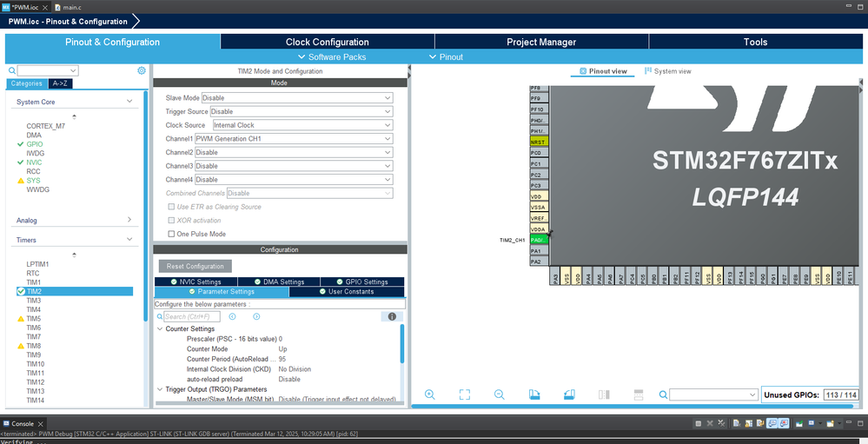This screenshot has height=444, width=868.
Task: Click the category search magnifier icon
Action: point(12,71)
